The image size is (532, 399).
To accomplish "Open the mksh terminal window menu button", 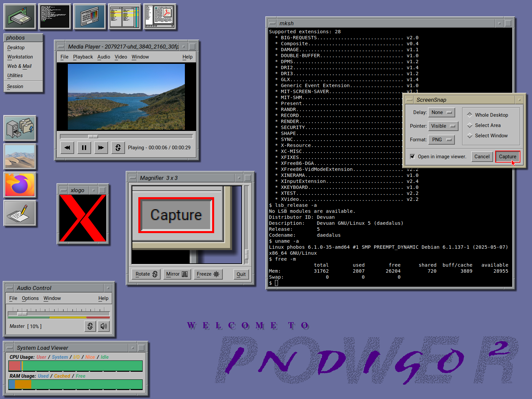I will (273, 23).
